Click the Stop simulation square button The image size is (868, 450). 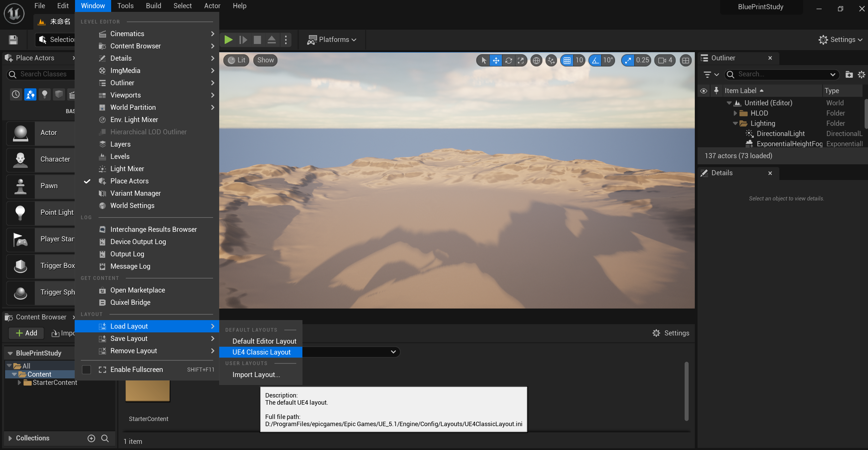[257, 40]
